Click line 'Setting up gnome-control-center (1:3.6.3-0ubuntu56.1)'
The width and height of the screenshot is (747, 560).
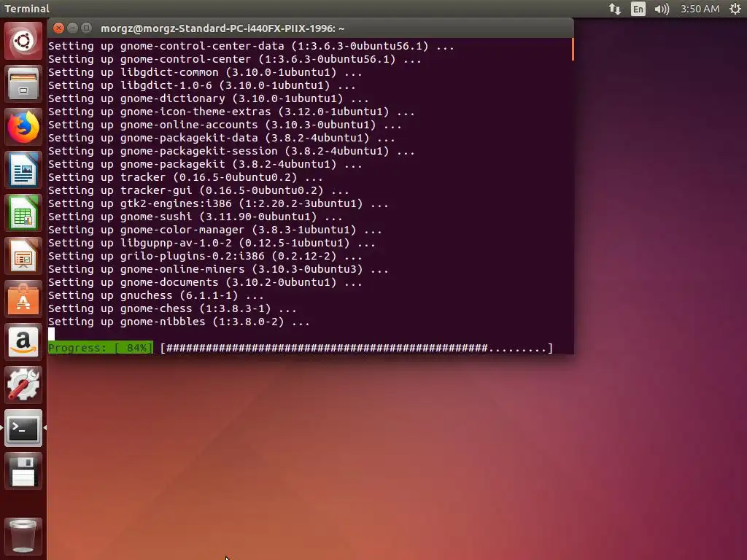point(235,59)
